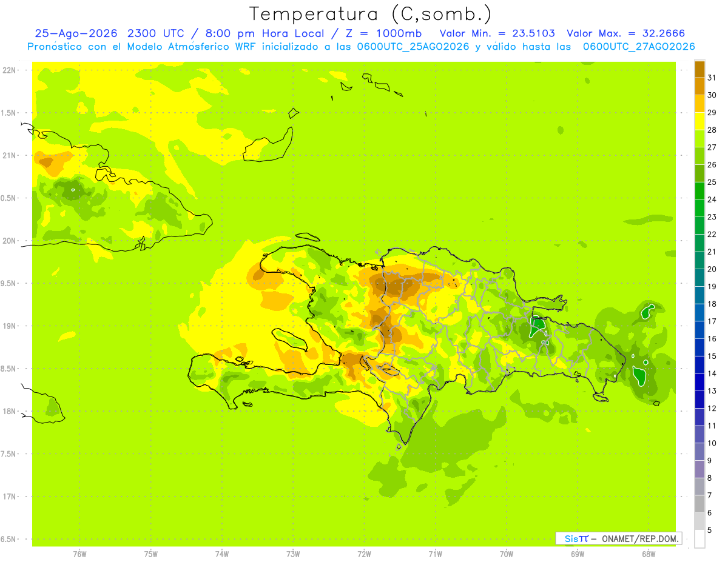Click legend value 20
Viewport: 728px width, 562px height.
tap(712, 269)
